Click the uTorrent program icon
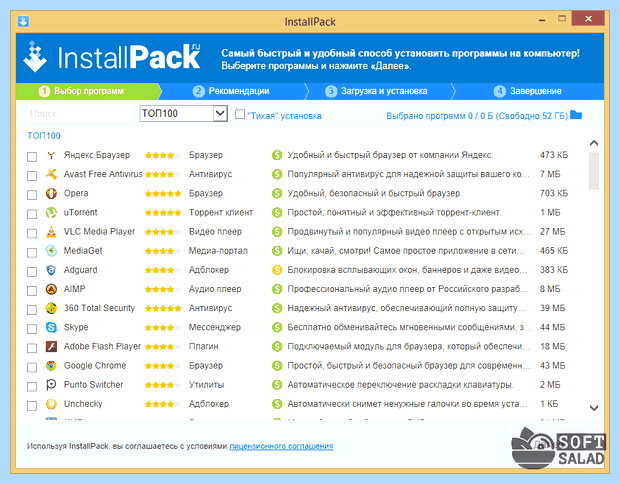 (x=51, y=213)
